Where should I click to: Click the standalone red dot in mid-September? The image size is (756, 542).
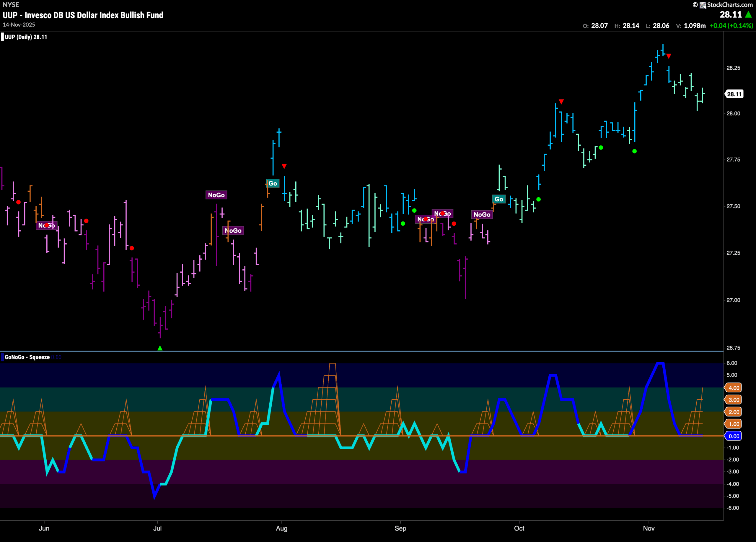click(454, 224)
